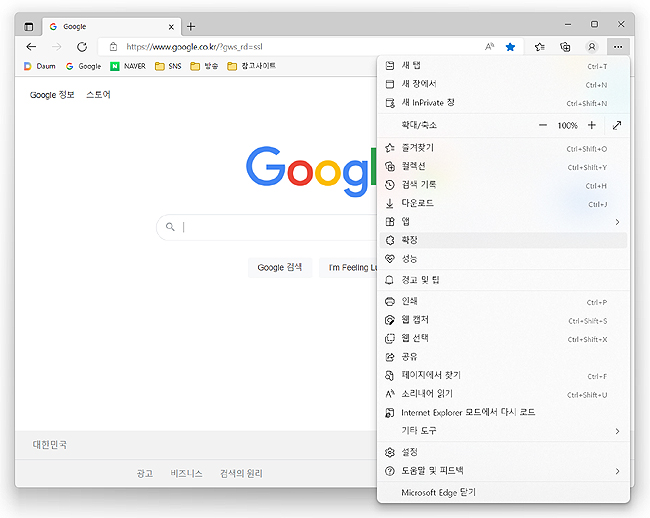Screen dimensions: 650x518
Task: Reload in Internet Explorer mode menu item
Action: [503, 413]
